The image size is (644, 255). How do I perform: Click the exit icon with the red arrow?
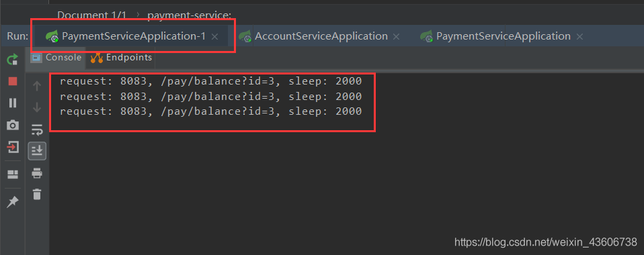pos(13,147)
